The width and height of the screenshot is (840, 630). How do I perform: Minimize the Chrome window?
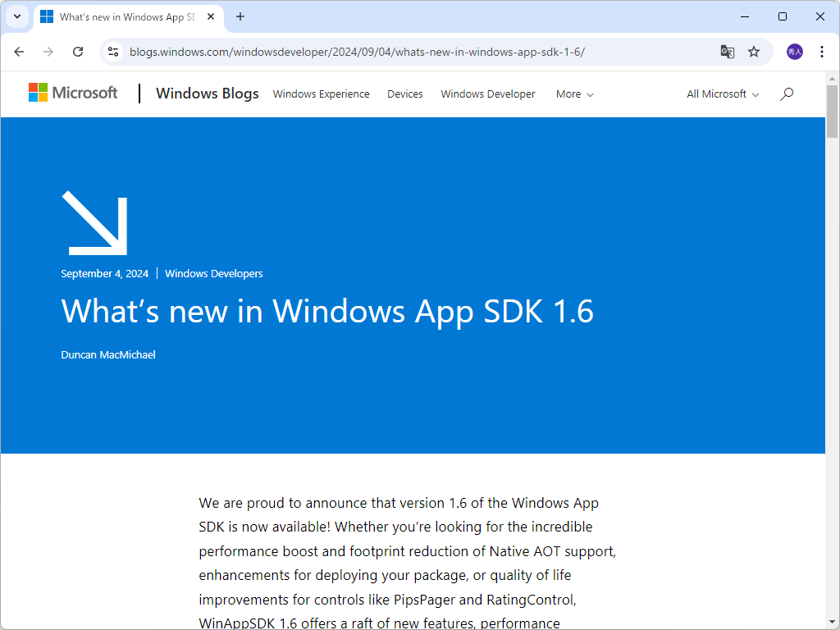(x=745, y=16)
